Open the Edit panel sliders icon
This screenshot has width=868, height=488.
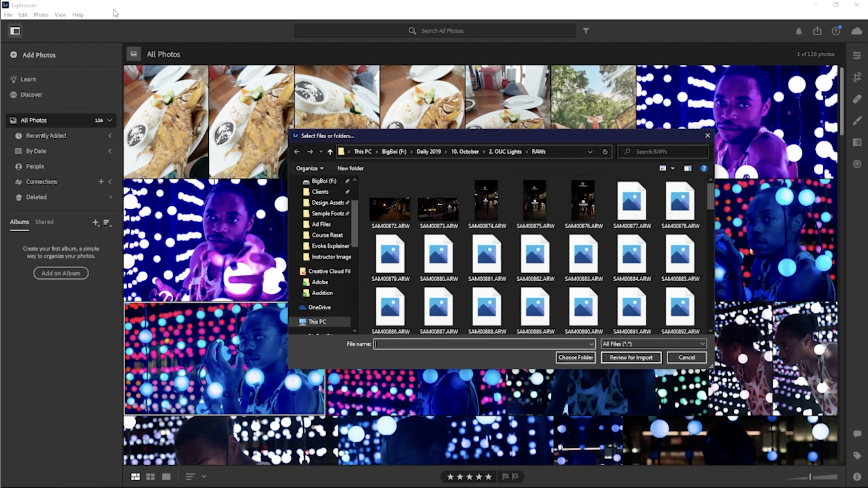[857, 55]
